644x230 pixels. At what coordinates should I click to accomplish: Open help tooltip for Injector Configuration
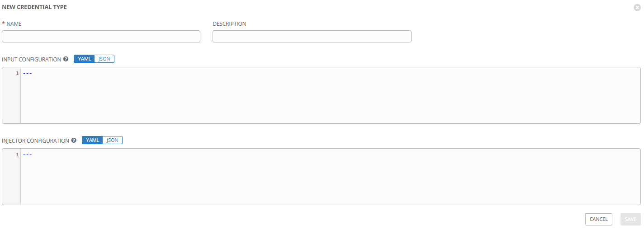coord(74,141)
